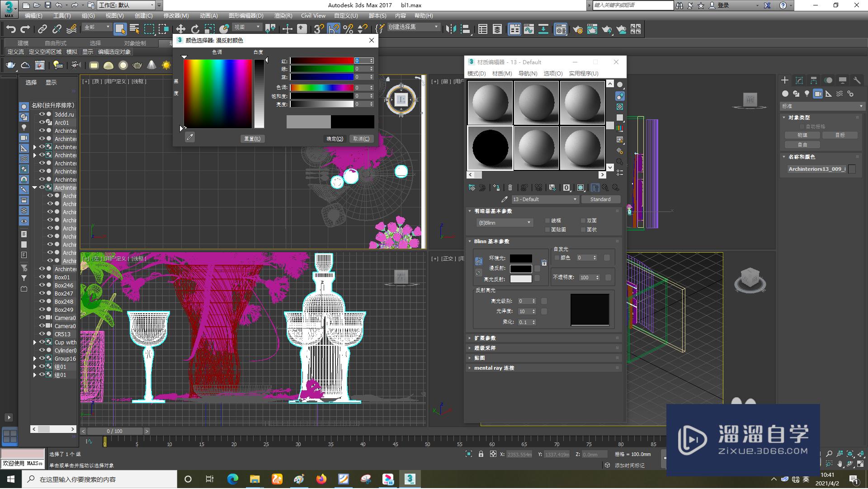
Task: Expand the 扩展参数 rollout
Action: [x=485, y=338]
